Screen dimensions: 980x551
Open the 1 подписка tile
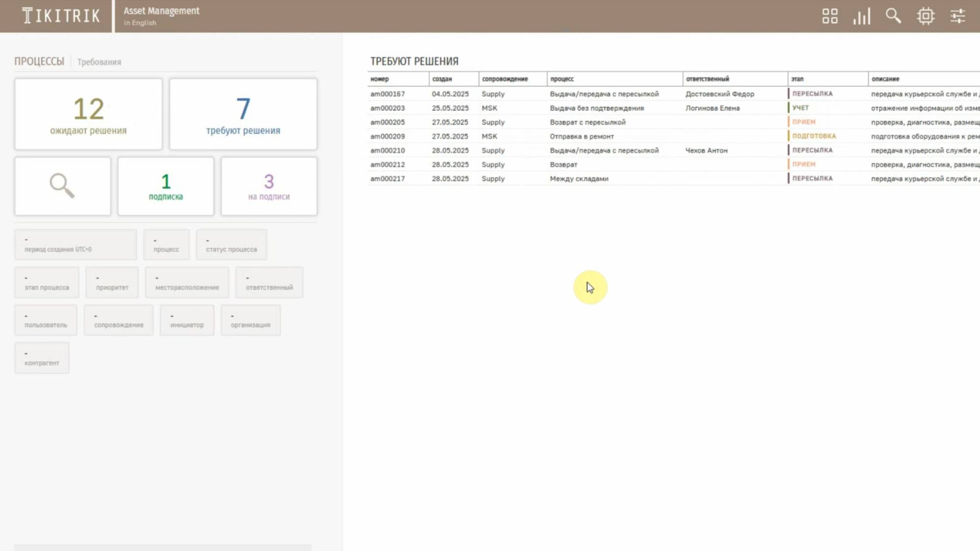[166, 186]
